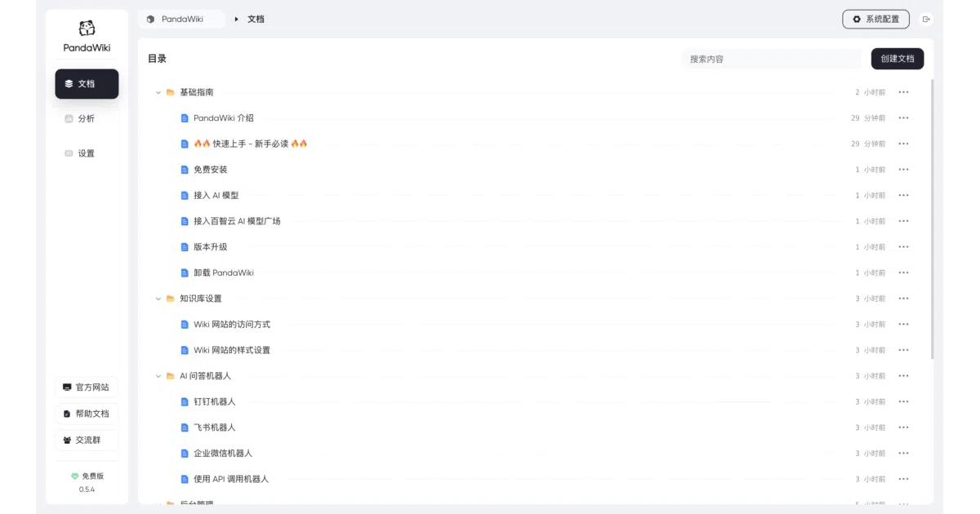Open the 飞书机器人 document

[215, 428]
